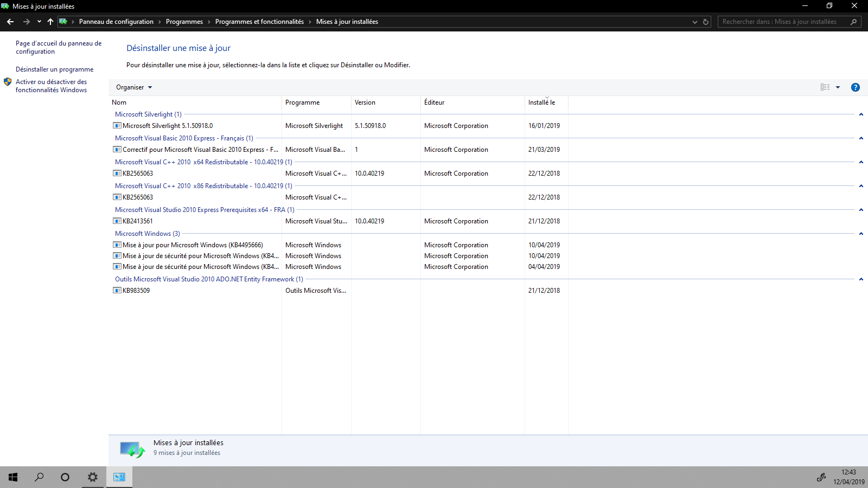Click the address bar control panel icon
Image resolution: width=868 pixels, height=488 pixels.
click(63, 22)
